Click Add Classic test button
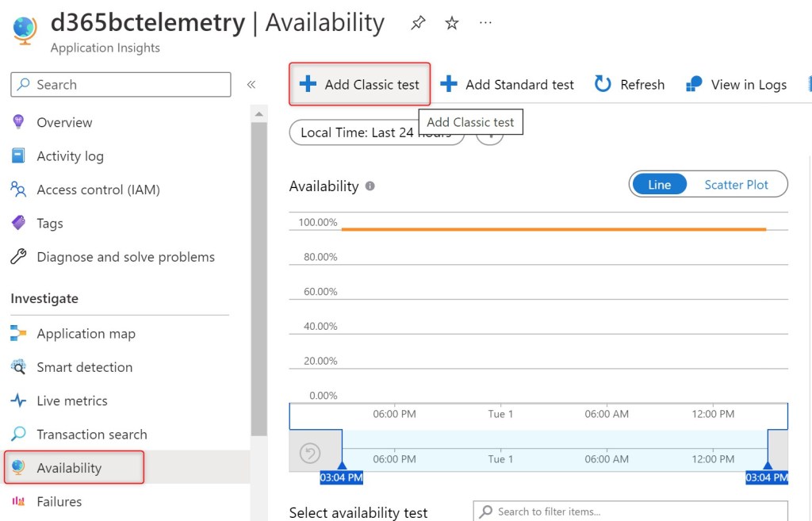Screen dimensions: 812x521 (359, 85)
